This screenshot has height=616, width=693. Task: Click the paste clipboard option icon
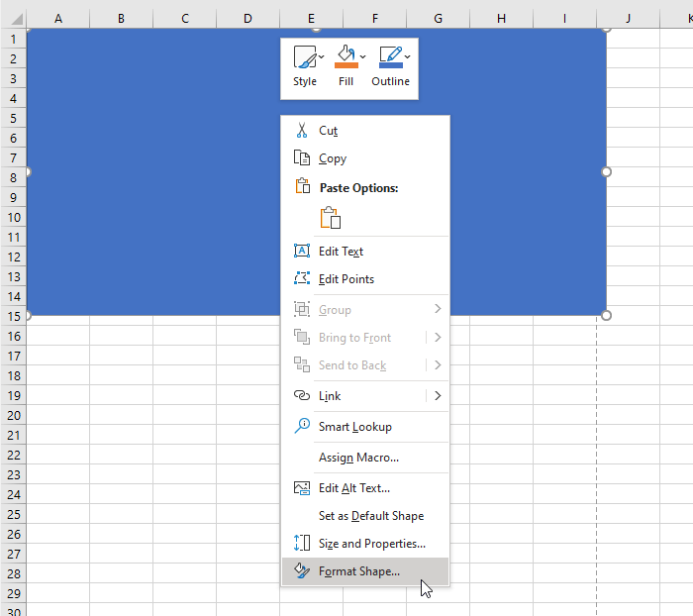pos(331,218)
